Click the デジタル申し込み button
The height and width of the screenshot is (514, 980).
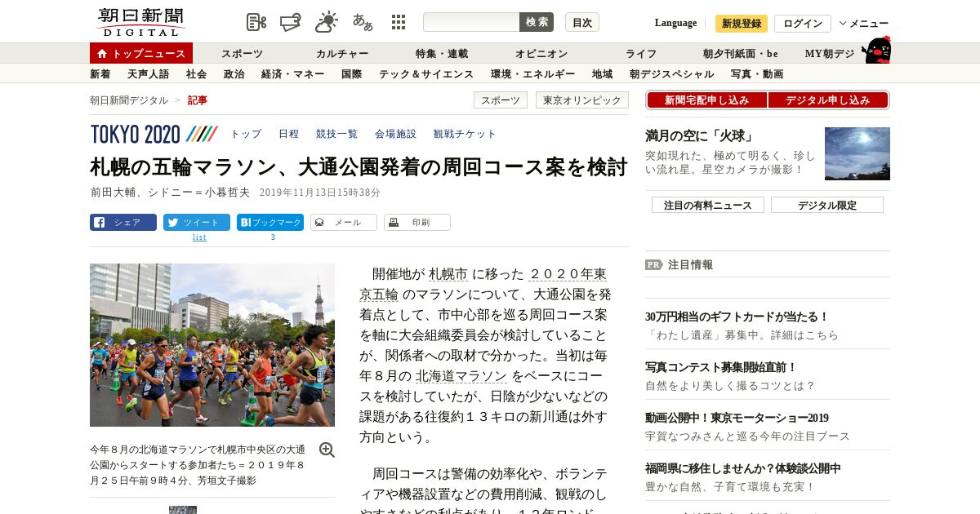click(827, 100)
